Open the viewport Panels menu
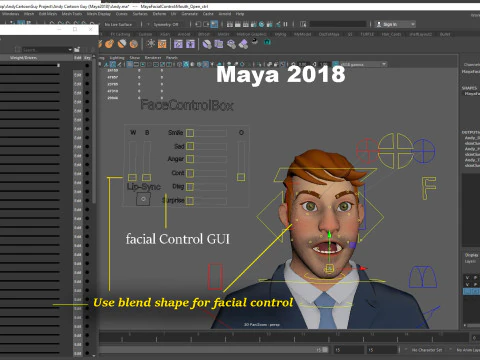 (172, 58)
